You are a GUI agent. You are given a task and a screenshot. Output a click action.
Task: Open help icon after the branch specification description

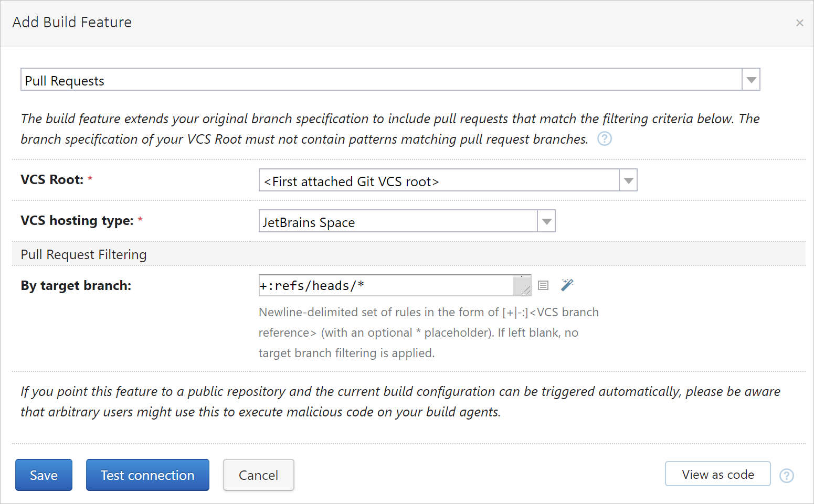605,139
